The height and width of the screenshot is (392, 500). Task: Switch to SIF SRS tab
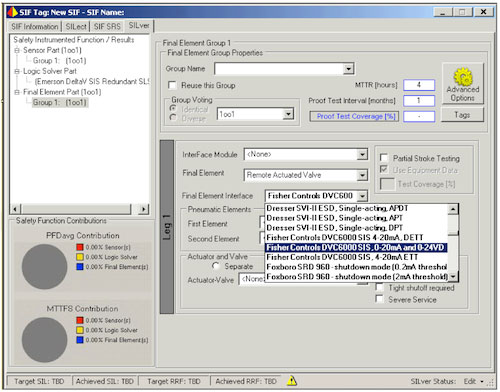click(107, 26)
